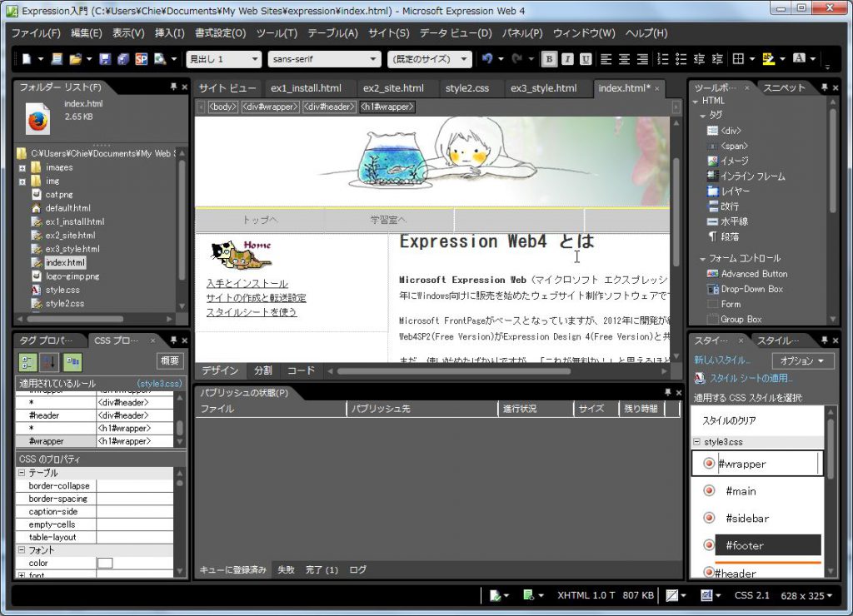Launch SuperPreview with the SP icon
This screenshot has width=853, height=616.
point(142,59)
